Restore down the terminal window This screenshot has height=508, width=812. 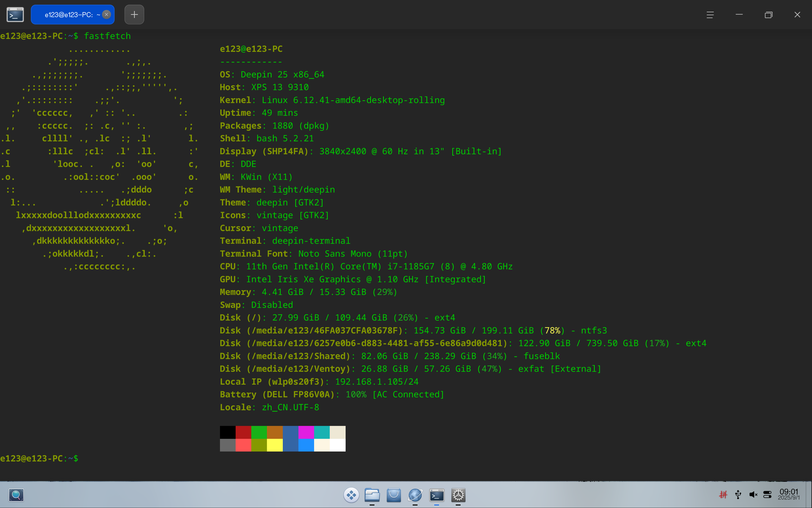coord(768,15)
